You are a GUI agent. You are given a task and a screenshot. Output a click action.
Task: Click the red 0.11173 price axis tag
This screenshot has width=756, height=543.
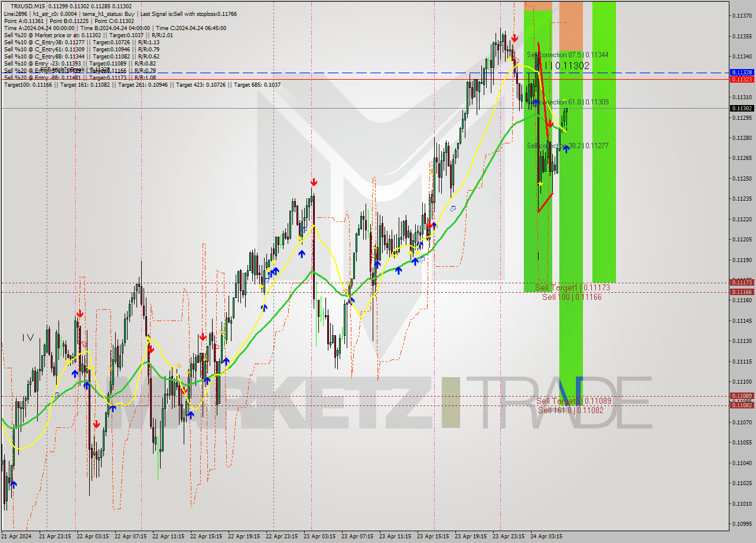pyautogui.click(x=741, y=283)
